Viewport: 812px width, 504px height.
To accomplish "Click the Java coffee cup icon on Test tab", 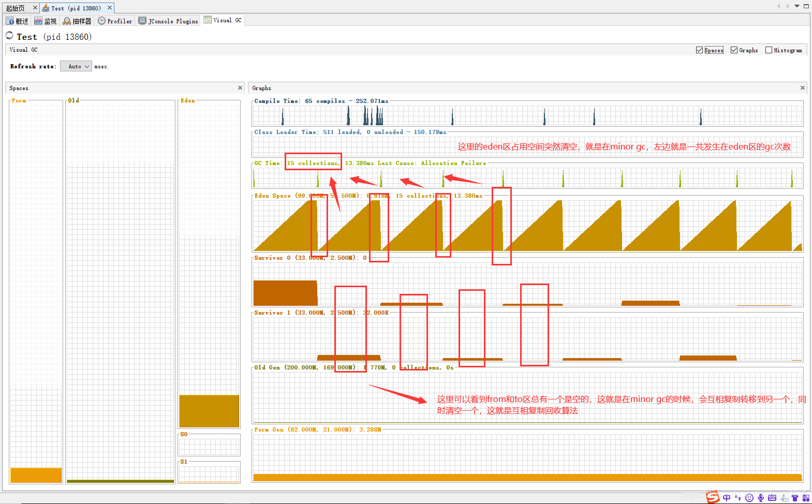I will pyautogui.click(x=46, y=8).
